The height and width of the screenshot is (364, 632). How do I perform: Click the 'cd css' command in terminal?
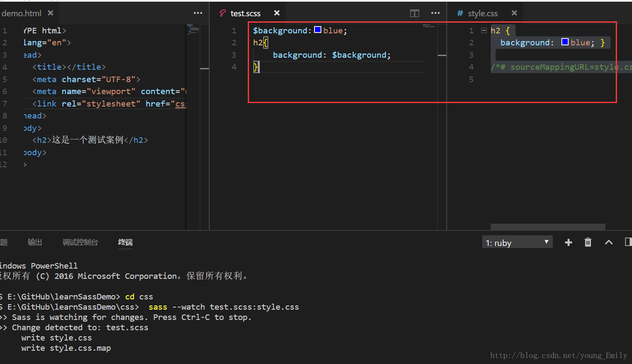[x=139, y=297]
